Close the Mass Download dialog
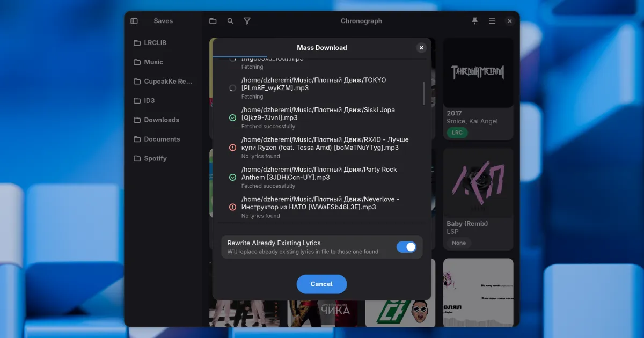The width and height of the screenshot is (644, 338). [x=421, y=48]
